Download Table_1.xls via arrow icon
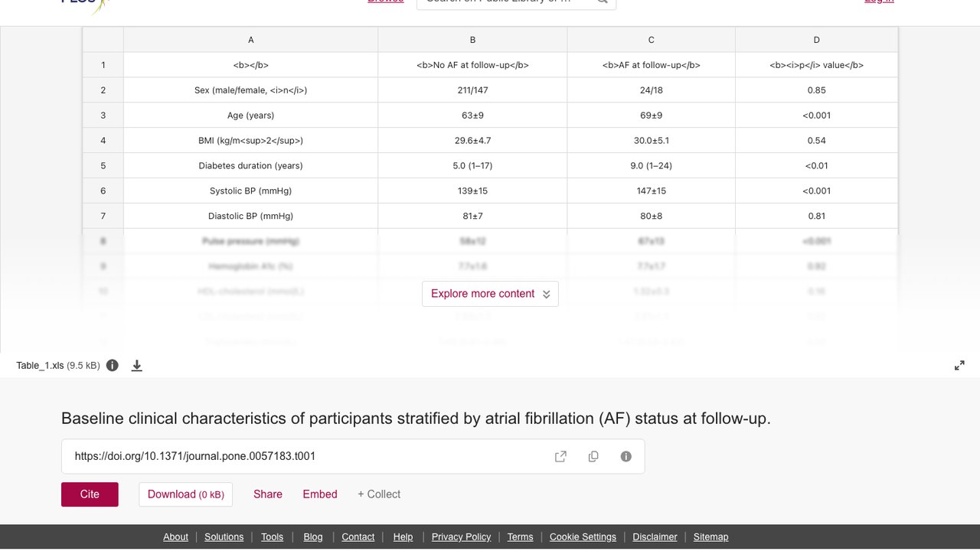 click(x=137, y=365)
